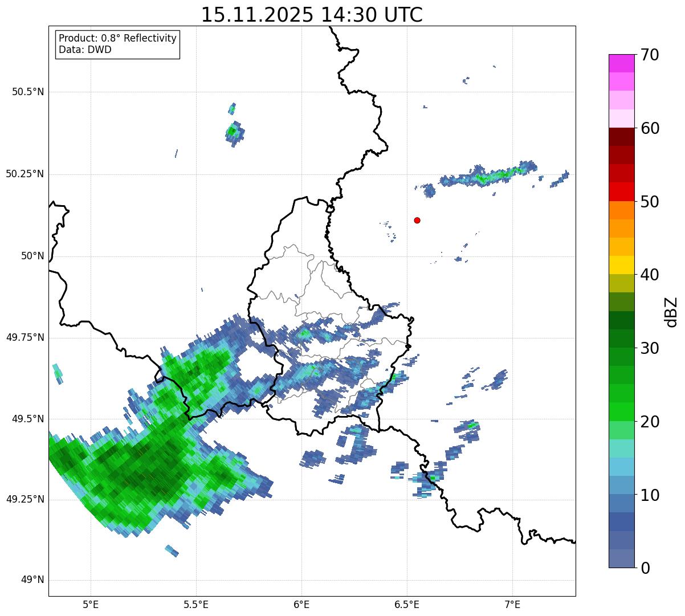Click the 50.5°N latitude label

pos(28,92)
